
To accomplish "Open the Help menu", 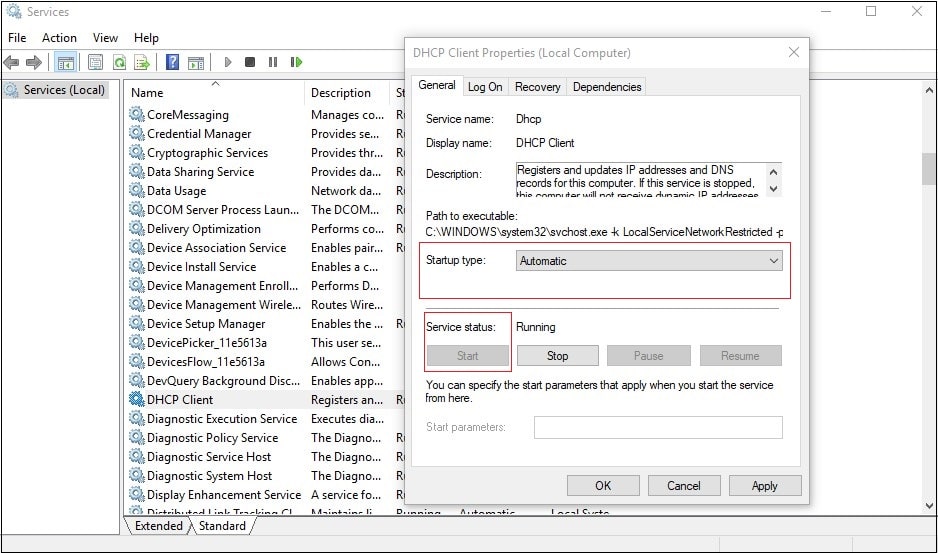I will pos(146,38).
